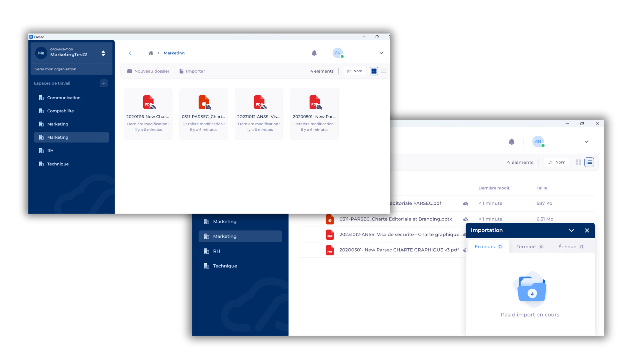Viewport: 644px width, 362px height.
Task: Click the home icon in breadcrumb
Action: 151,53
